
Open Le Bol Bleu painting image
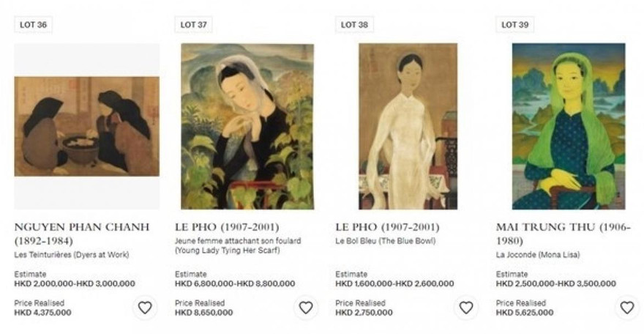pyautogui.click(x=408, y=126)
